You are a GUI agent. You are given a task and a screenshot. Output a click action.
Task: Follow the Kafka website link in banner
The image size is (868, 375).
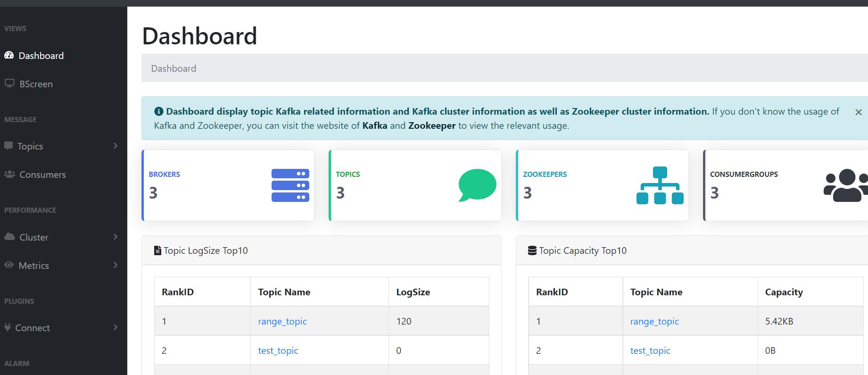point(374,126)
